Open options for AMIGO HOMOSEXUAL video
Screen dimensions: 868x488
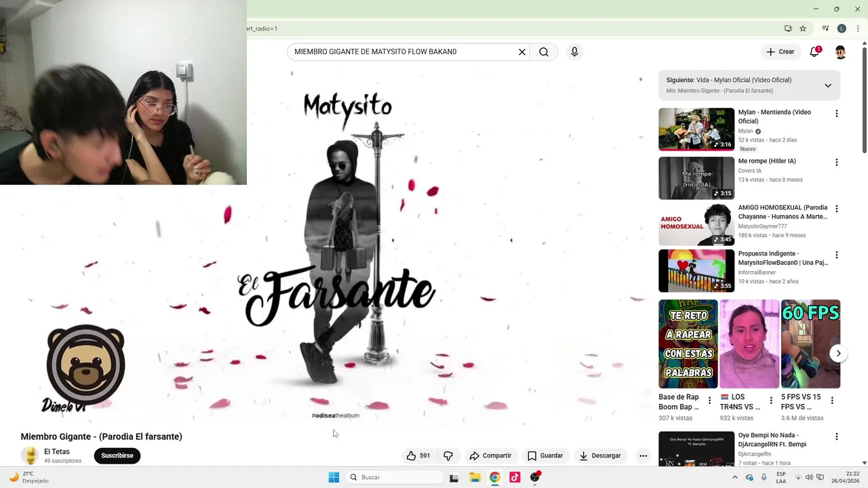836,209
